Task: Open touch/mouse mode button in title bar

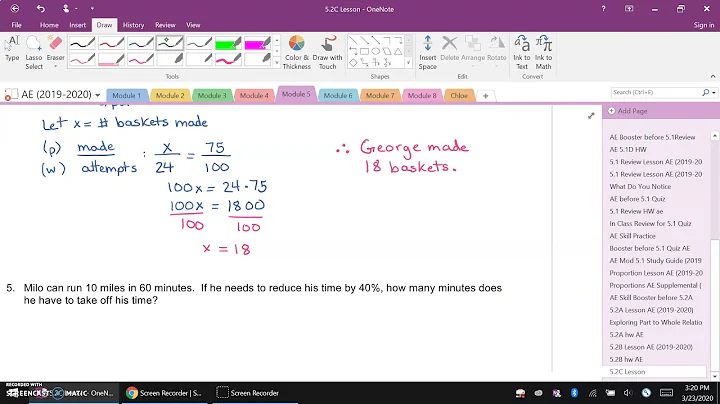Action: pyautogui.click(x=68, y=9)
